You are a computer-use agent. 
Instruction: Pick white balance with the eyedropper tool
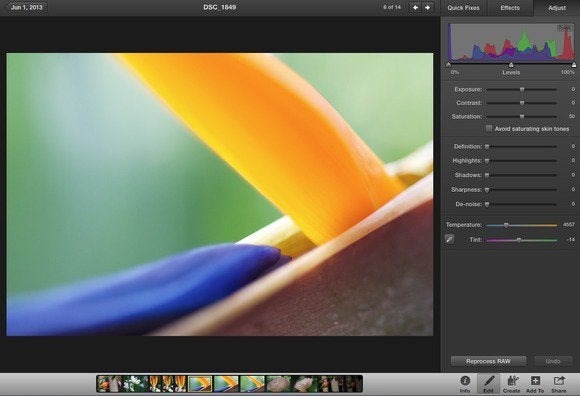point(449,239)
